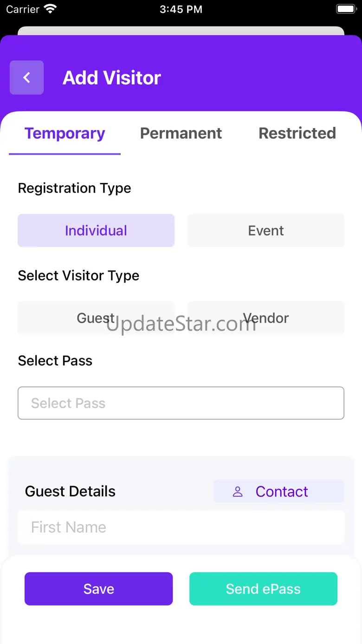
Task: Tap the Carrier text in status bar
Action: point(23,9)
